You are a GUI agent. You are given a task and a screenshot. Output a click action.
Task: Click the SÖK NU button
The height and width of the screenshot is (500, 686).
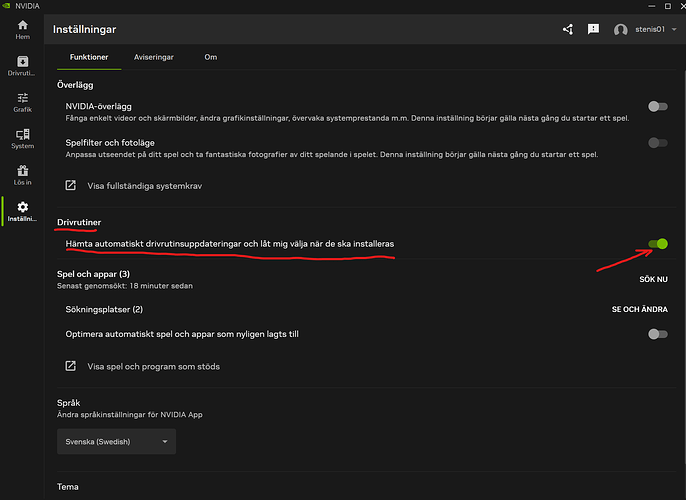(653, 280)
